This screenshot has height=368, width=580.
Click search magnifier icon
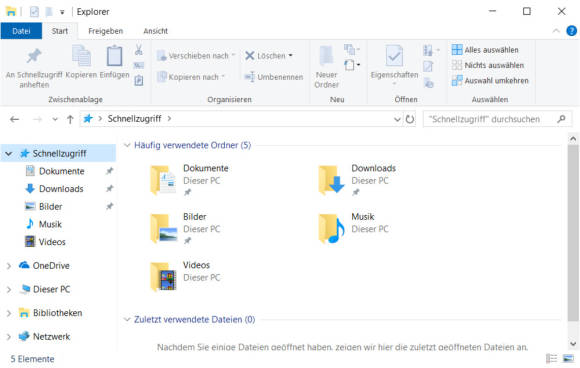click(561, 119)
